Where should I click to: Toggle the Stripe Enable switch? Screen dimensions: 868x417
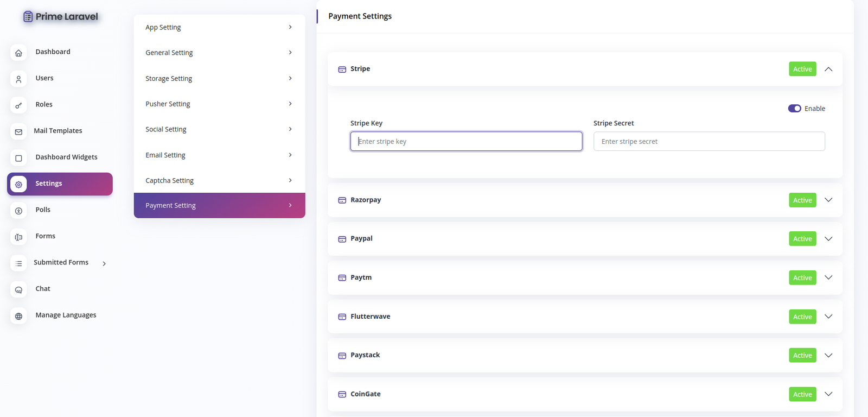[x=794, y=109]
